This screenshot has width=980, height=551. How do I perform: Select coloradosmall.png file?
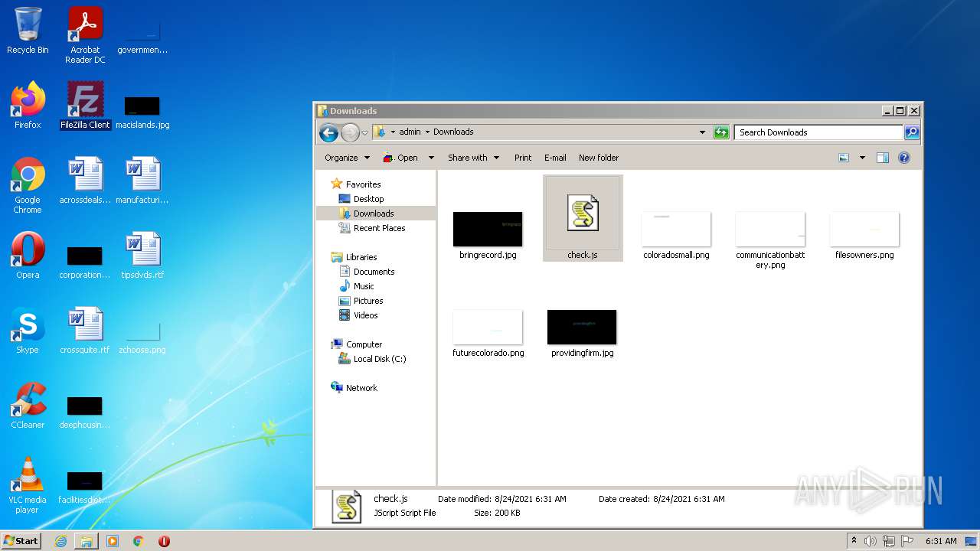pyautogui.click(x=676, y=235)
